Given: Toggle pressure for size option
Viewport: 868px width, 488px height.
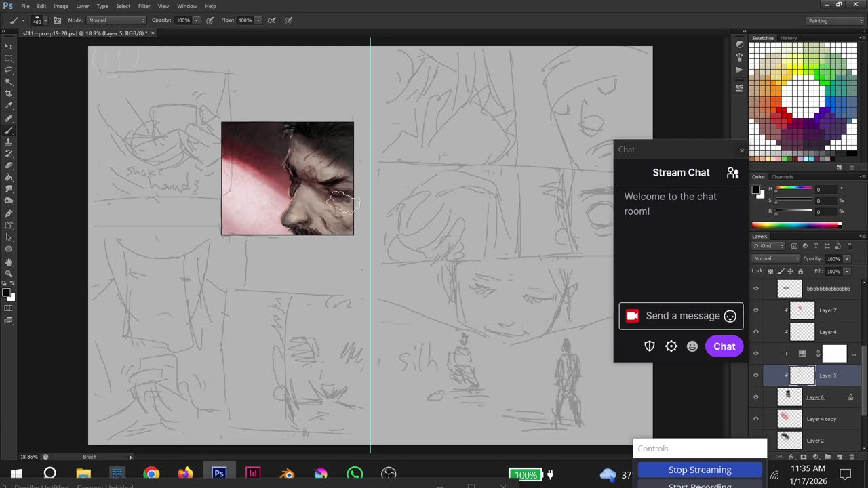Looking at the screenshot, I should [288, 20].
